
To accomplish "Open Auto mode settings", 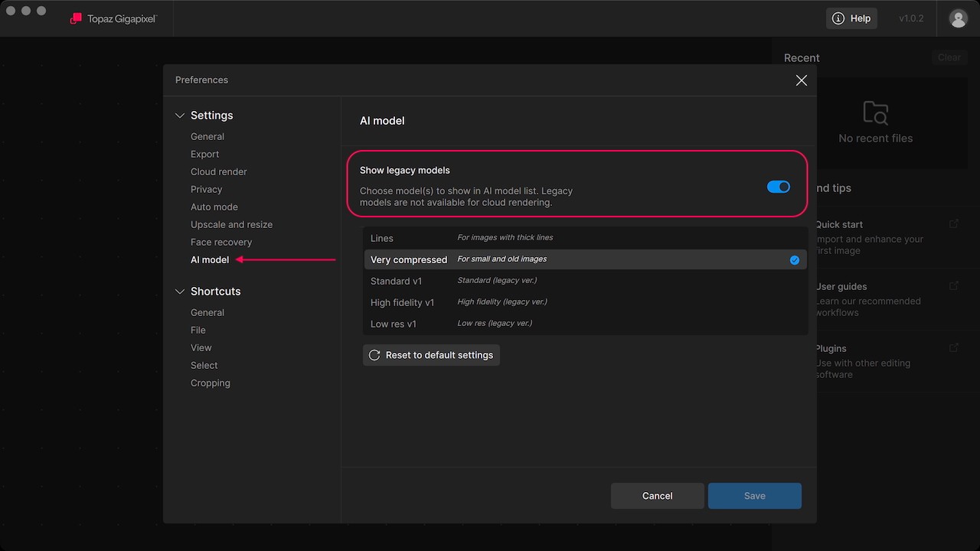I will click(x=214, y=207).
